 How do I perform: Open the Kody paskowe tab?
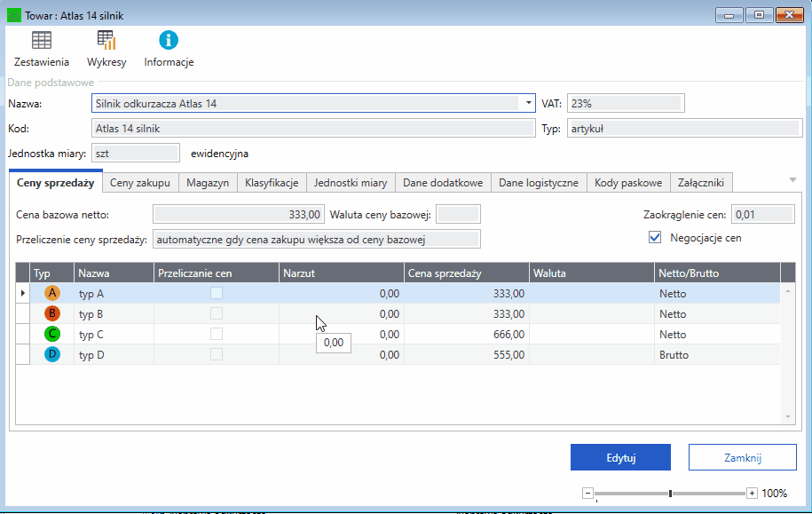[x=628, y=183]
